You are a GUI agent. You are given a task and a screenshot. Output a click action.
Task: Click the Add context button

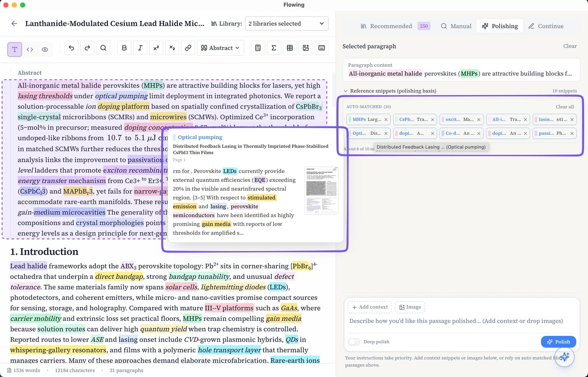point(370,307)
